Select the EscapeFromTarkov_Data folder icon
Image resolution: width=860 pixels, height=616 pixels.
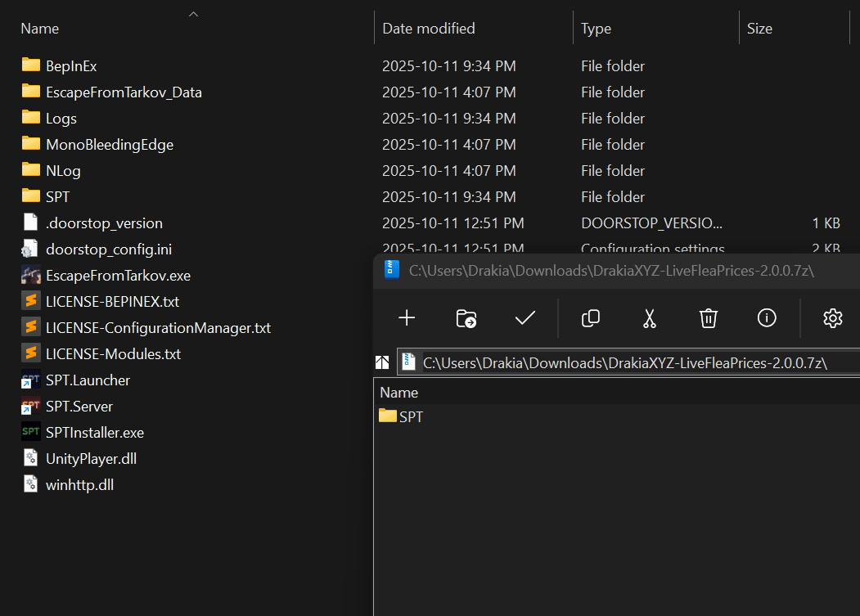31,92
